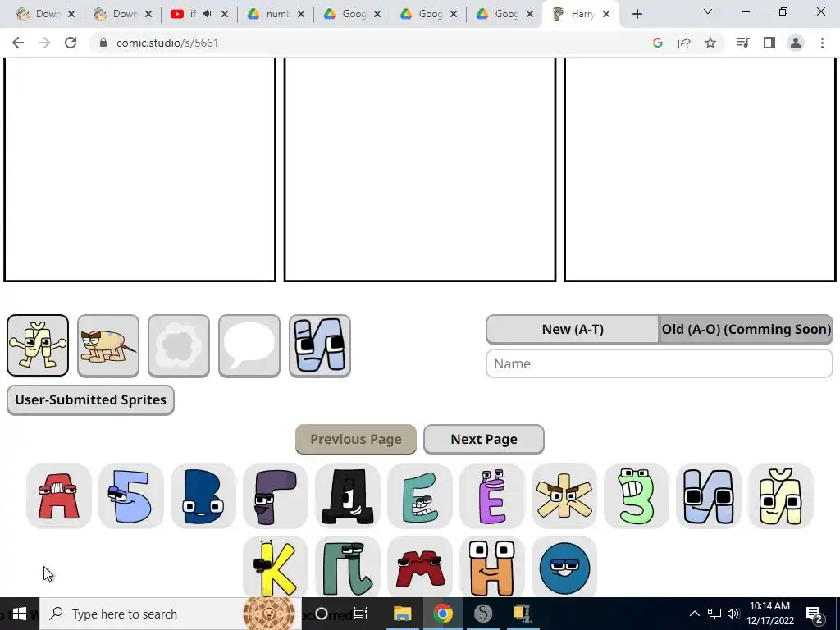Image resolution: width=840 pixels, height=630 pixels.
Task: Click the Next Page button
Action: tap(484, 440)
